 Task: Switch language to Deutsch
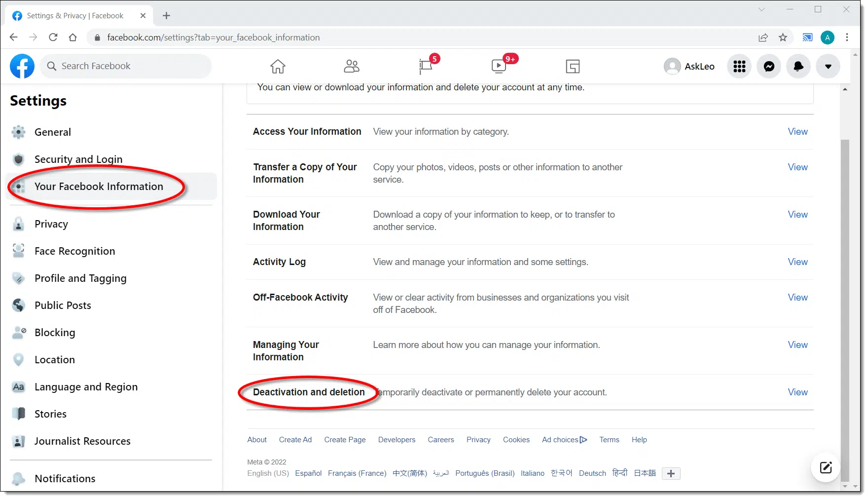[592, 473]
